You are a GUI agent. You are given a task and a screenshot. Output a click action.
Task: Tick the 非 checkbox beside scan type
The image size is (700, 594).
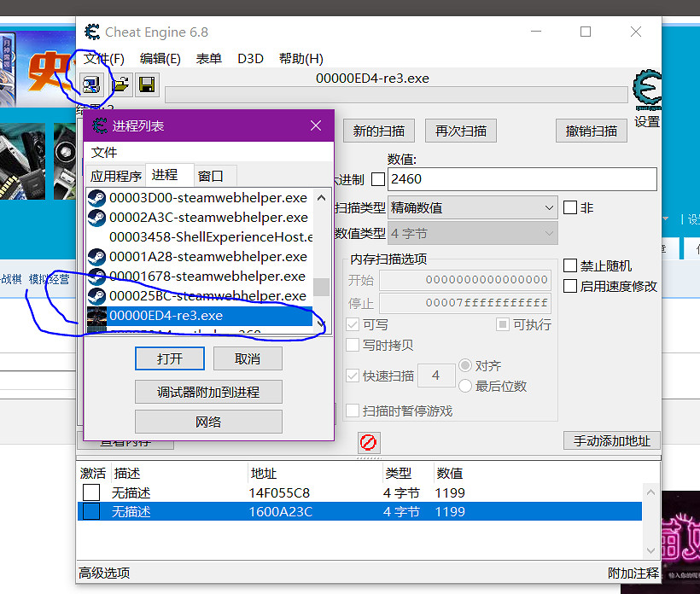(x=571, y=207)
